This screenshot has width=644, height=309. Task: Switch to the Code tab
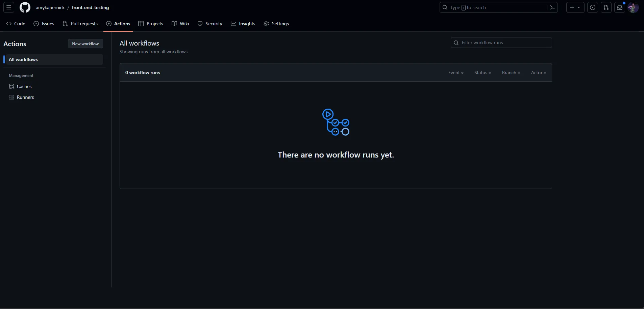coord(16,24)
